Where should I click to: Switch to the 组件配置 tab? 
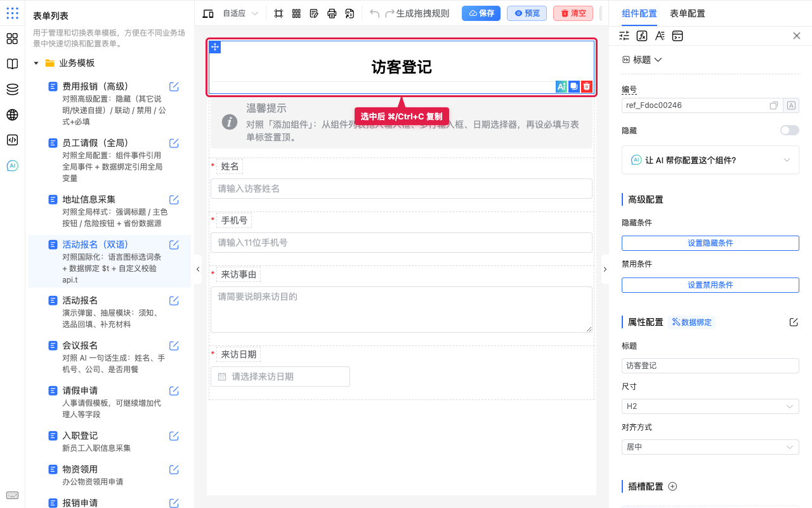pos(639,13)
